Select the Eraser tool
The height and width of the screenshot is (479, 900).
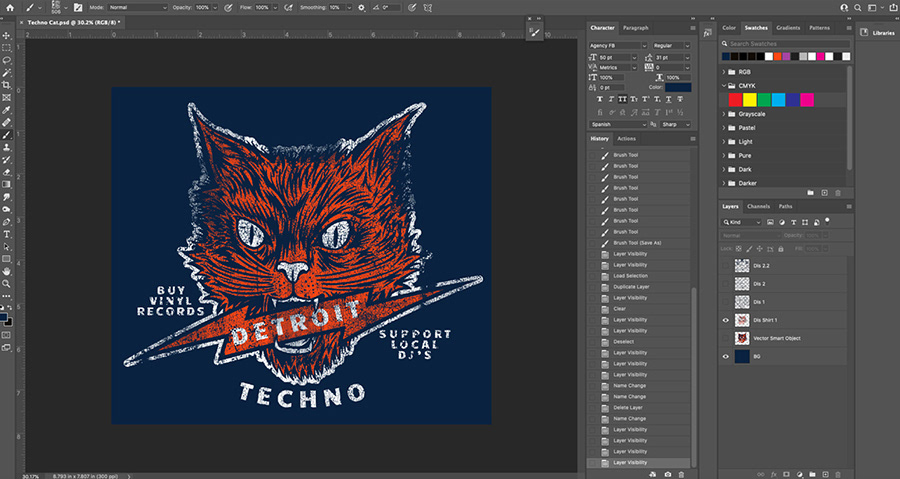pos(6,172)
